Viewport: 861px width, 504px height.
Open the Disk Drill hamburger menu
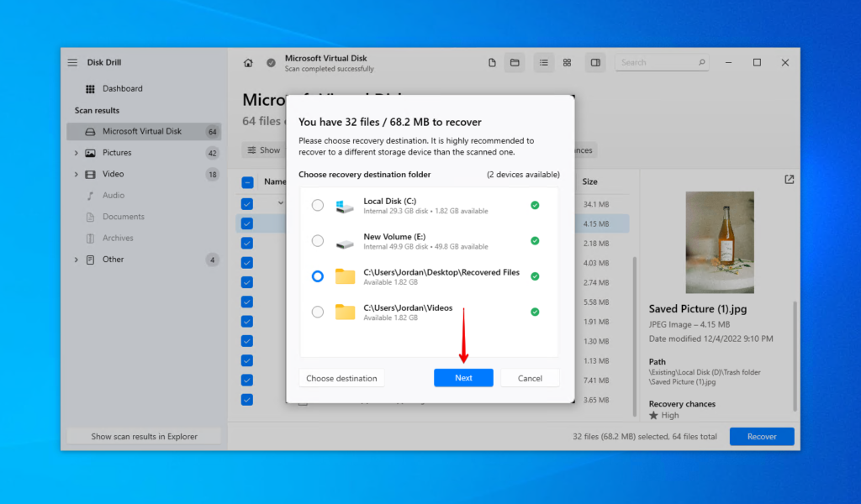click(72, 62)
